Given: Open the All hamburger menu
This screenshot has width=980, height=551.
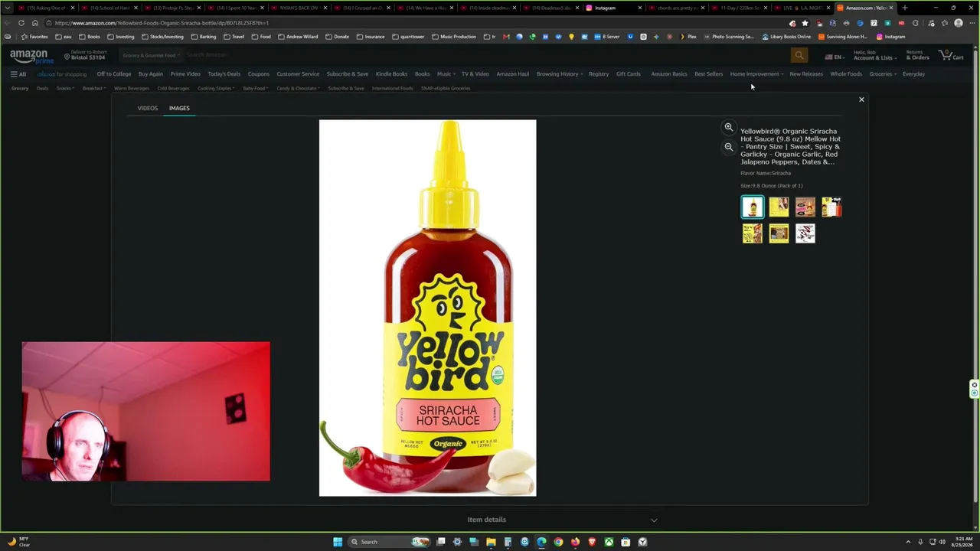Looking at the screenshot, I should (x=18, y=74).
